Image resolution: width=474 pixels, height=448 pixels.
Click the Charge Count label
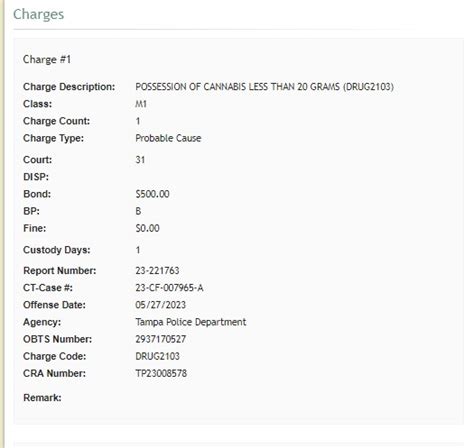pyautogui.click(x=56, y=121)
